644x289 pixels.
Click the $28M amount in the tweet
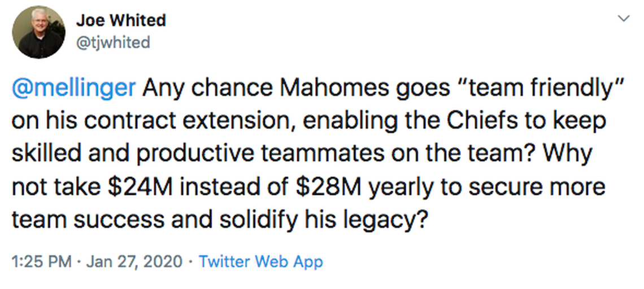point(329,187)
